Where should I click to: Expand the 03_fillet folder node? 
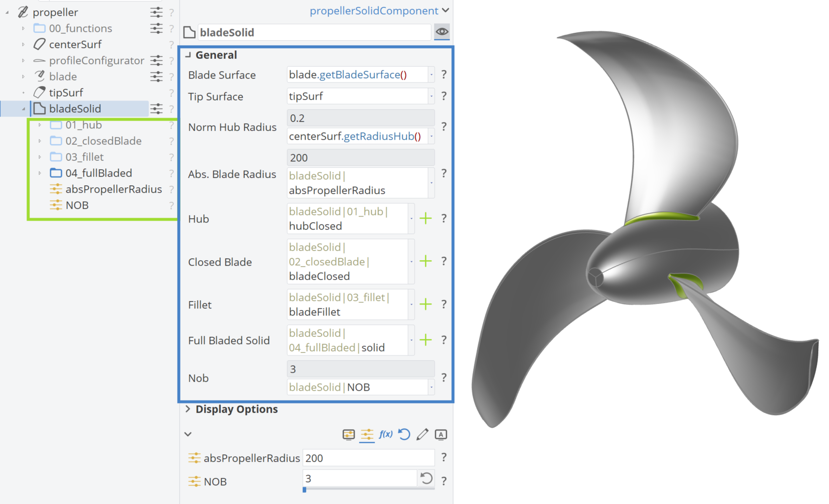(40, 157)
